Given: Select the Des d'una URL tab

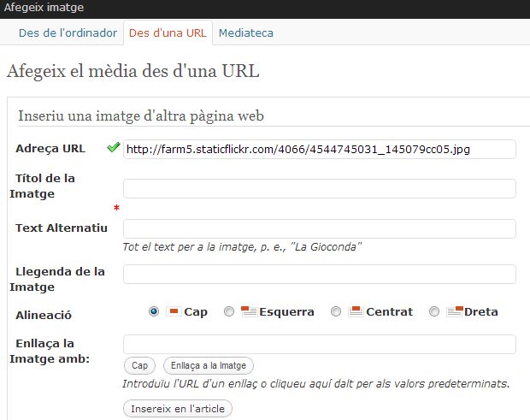Looking at the screenshot, I should (x=168, y=33).
